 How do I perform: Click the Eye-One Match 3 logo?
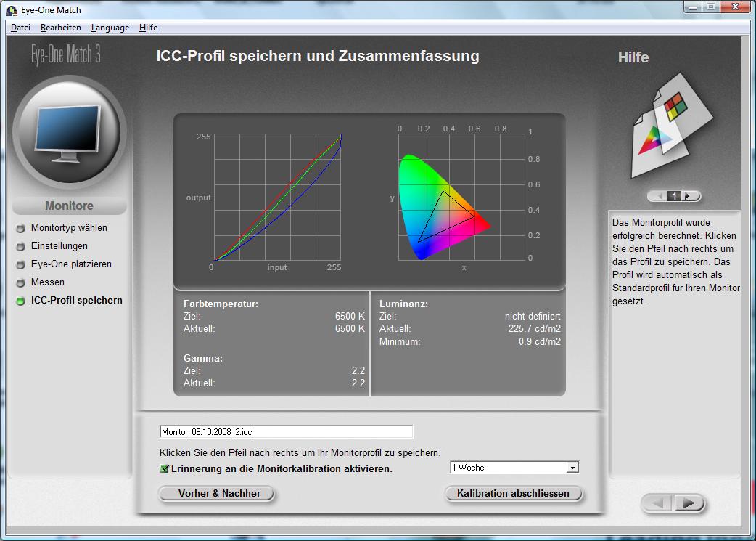pyautogui.click(x=66, y=54)
